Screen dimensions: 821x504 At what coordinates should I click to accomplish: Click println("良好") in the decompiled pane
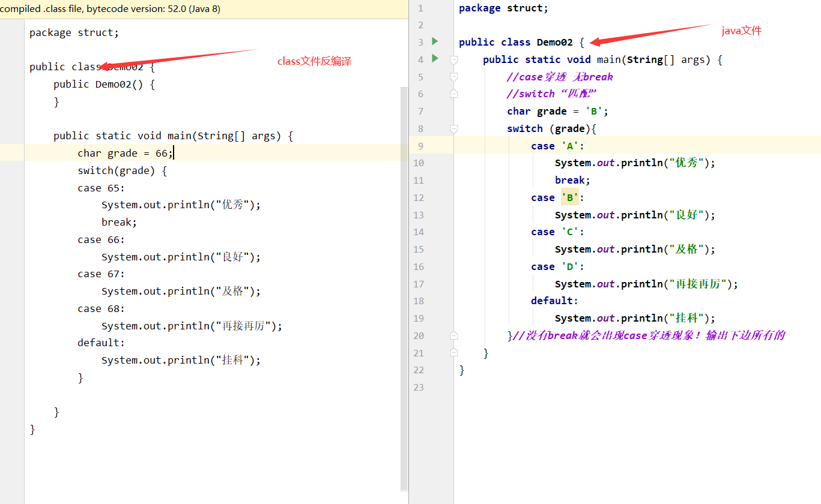coord(181,257)
